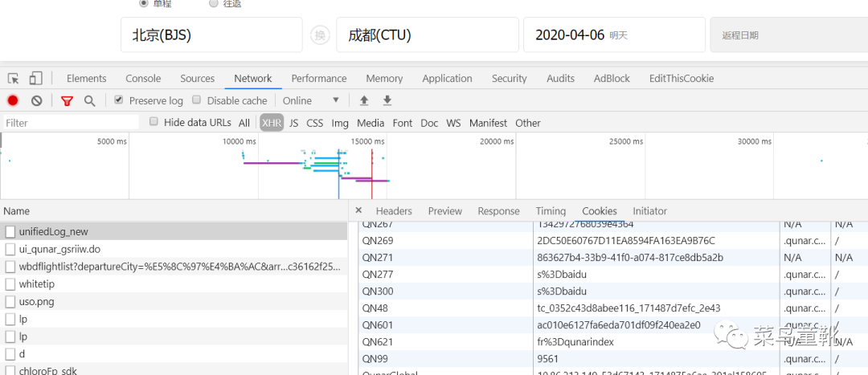Click the departure city field 北京(BJS)
The width and height of the screenshot is (868, 375).
coord(211,35)
